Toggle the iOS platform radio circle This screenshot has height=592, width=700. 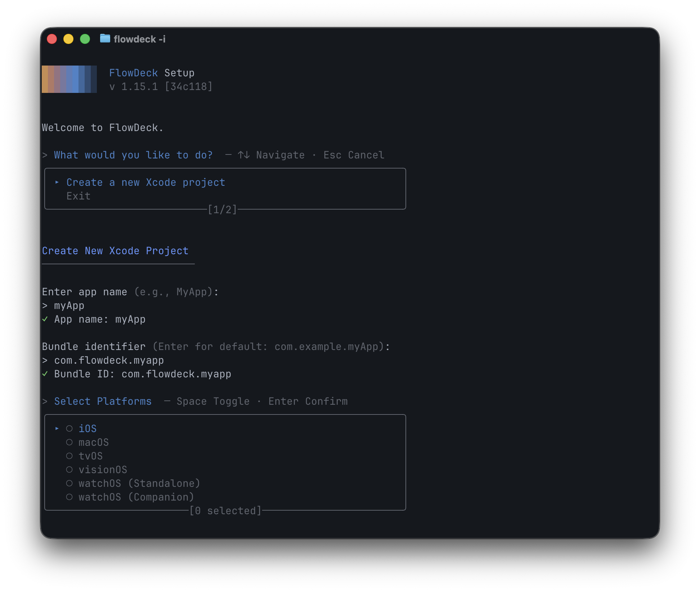[x=69, y=429]
